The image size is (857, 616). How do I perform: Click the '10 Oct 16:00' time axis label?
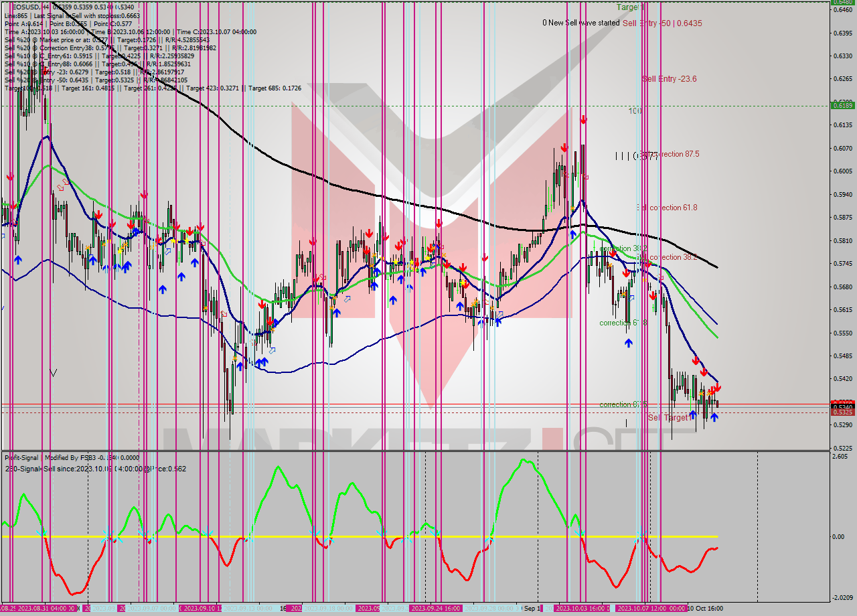coord(705,608)
